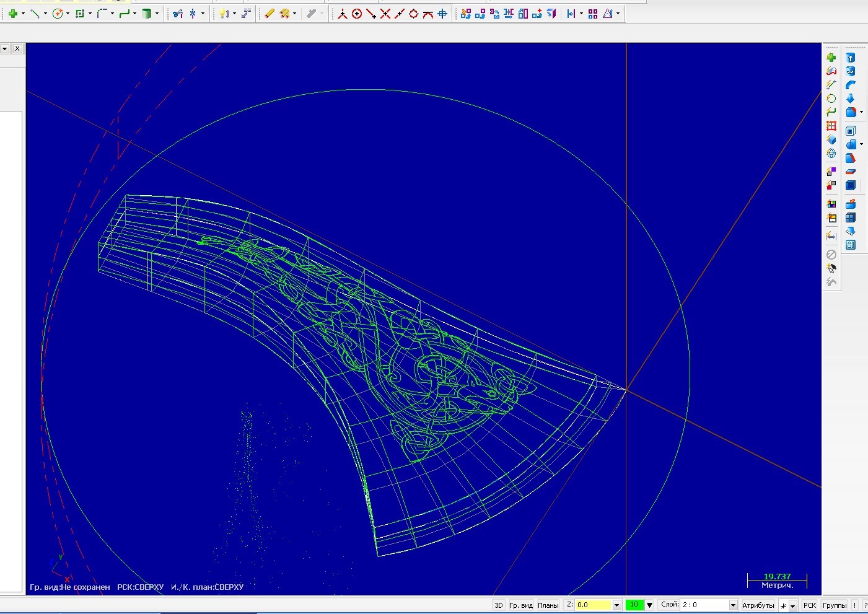The width and height of the screenshot is (868, 614).
Task: Select the globe icon in right toolbar
Action: [x=831, y=154]
